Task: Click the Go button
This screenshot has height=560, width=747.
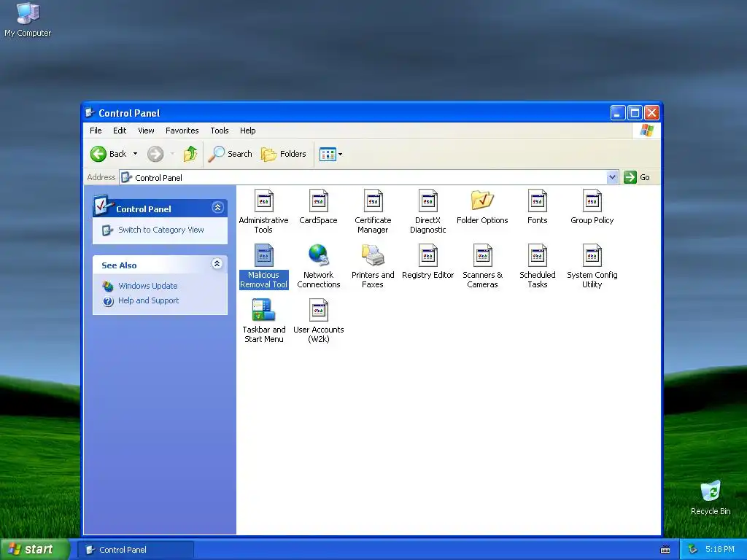Action: click(637, 177)
